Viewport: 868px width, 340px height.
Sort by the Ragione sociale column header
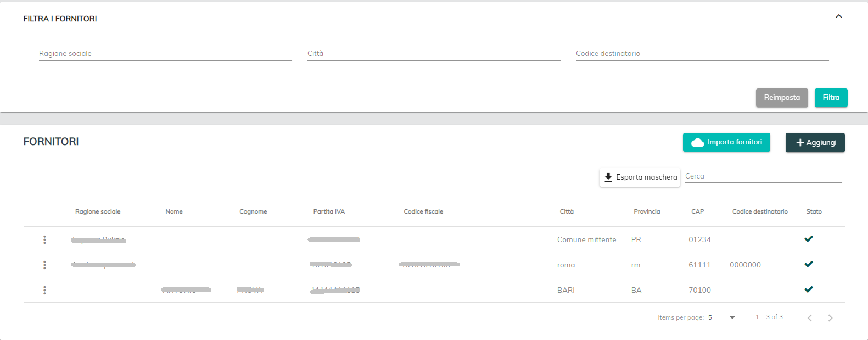[x=98, y=211]
